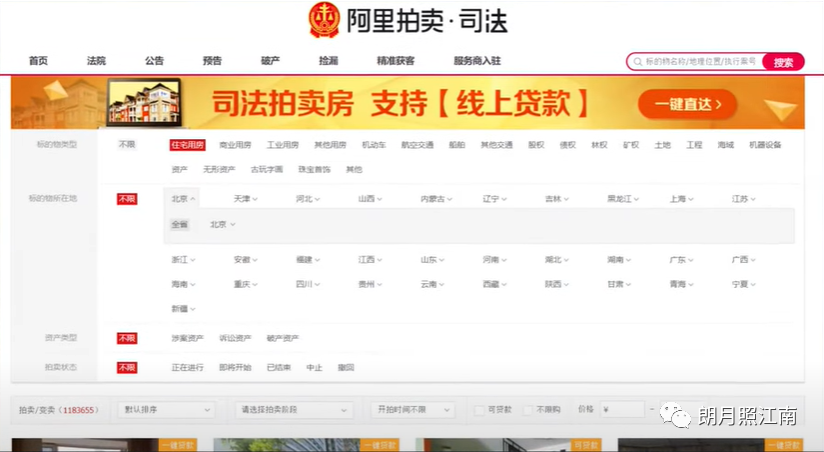The image size is (824, 452).
Task: Filter auctions by 即将开始 status
Action: tap(235, 367)
